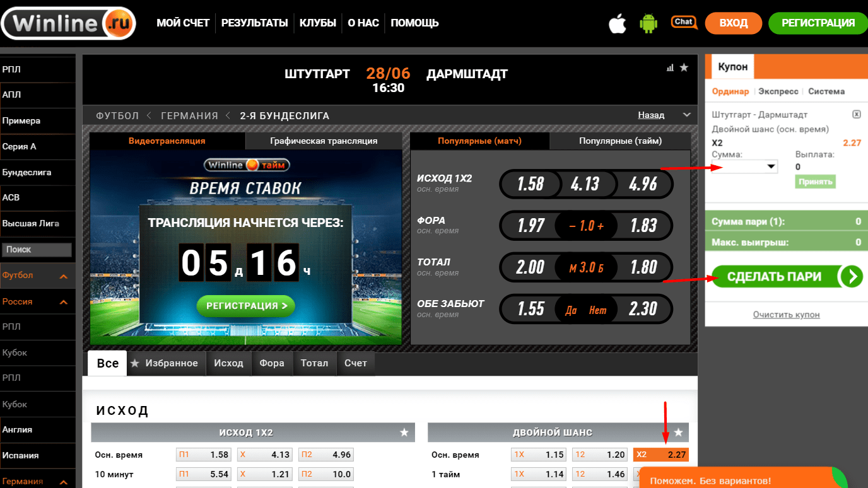Collapse the Германия sidebar section
This screenshot has height=488, width=868.
tap(64, 482)
